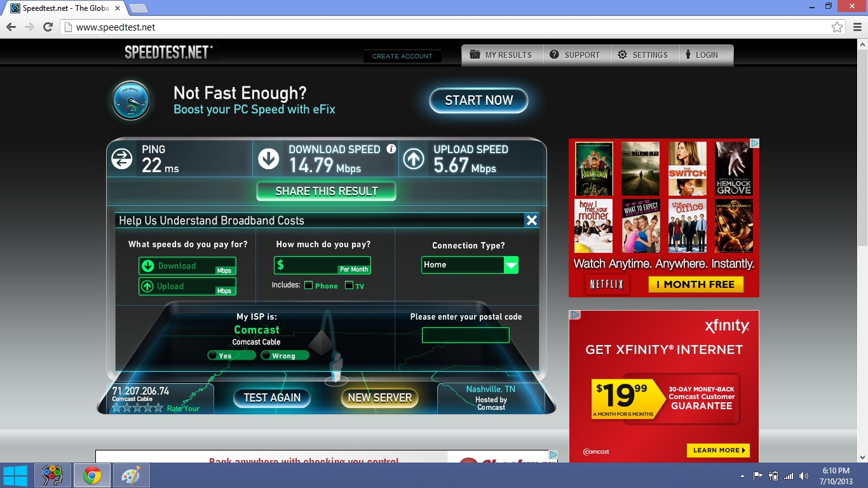This screenshot has width=868, height=488.
Task: Click TEST AGAIN button
Action: click(x=272, y=398)
